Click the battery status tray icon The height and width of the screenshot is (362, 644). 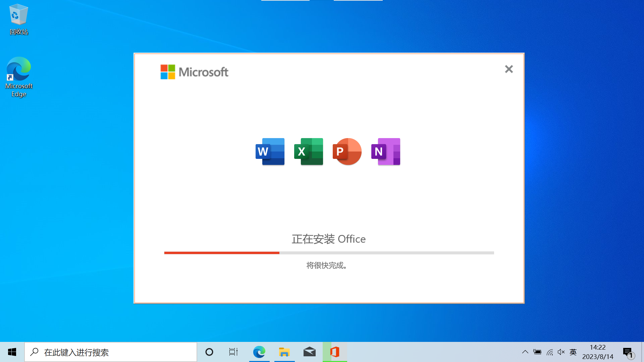pyautogui.click(x=537, y=352)
